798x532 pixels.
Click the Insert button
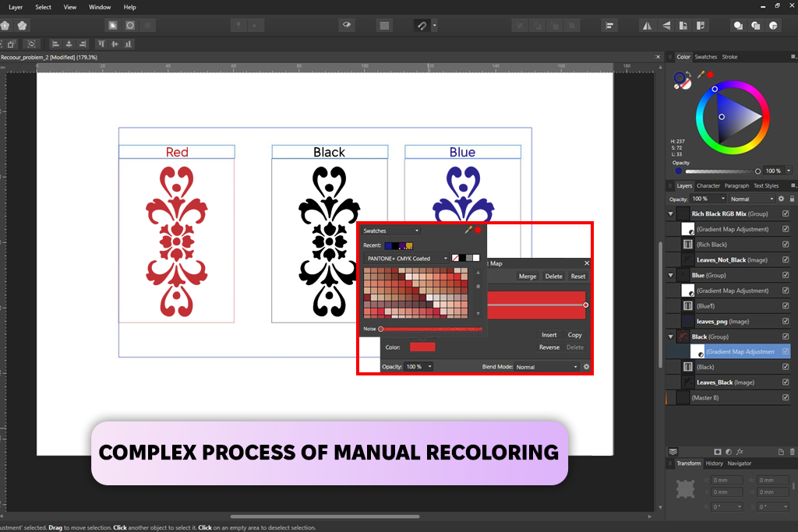point(549,335)
